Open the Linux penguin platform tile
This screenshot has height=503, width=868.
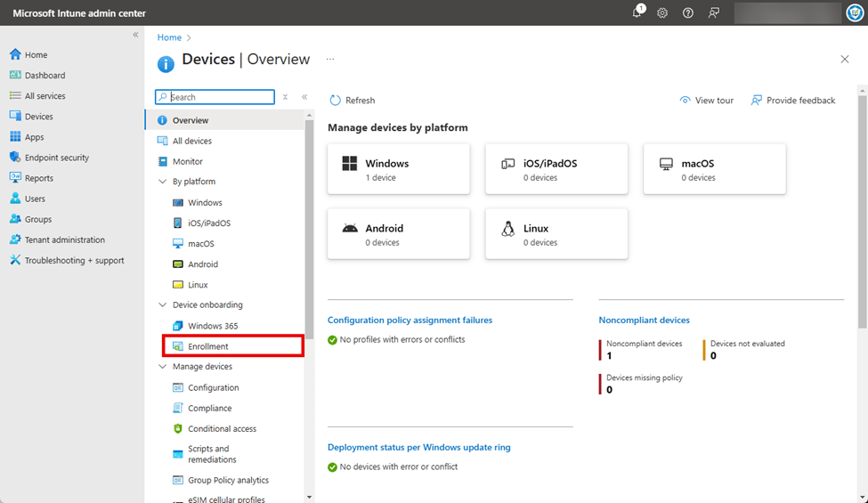tap(556, 234)
